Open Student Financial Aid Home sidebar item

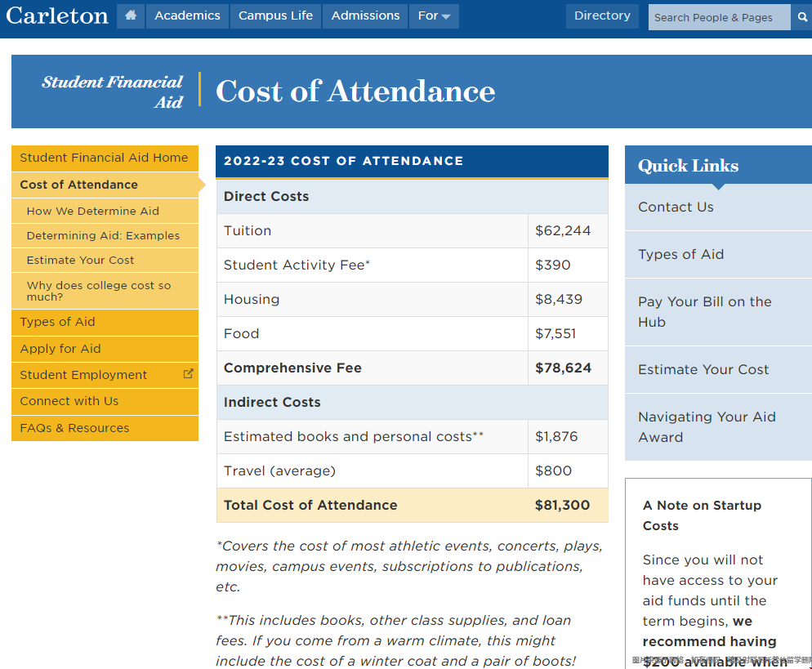pyautogui.click(x=105, y=158)
